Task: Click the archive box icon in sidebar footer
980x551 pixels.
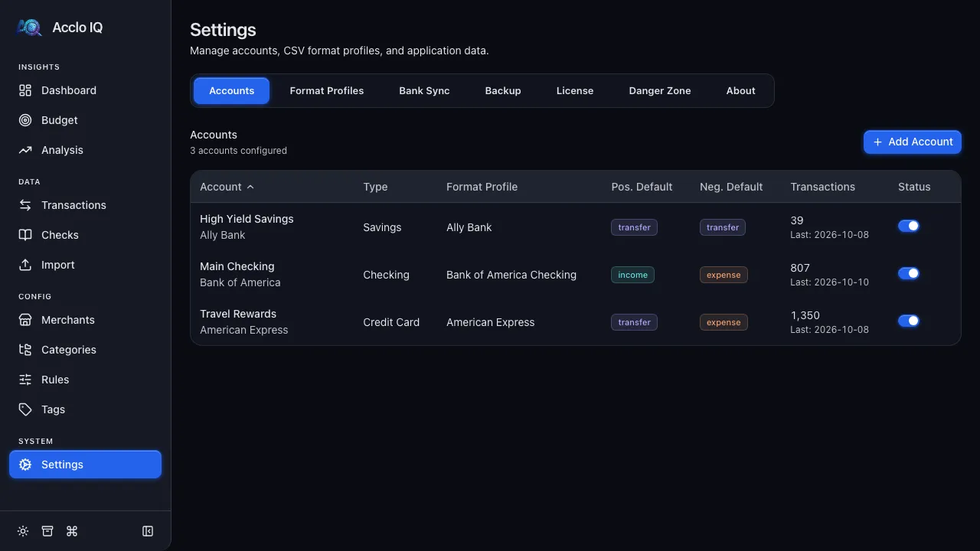Action: click(47, 531)
